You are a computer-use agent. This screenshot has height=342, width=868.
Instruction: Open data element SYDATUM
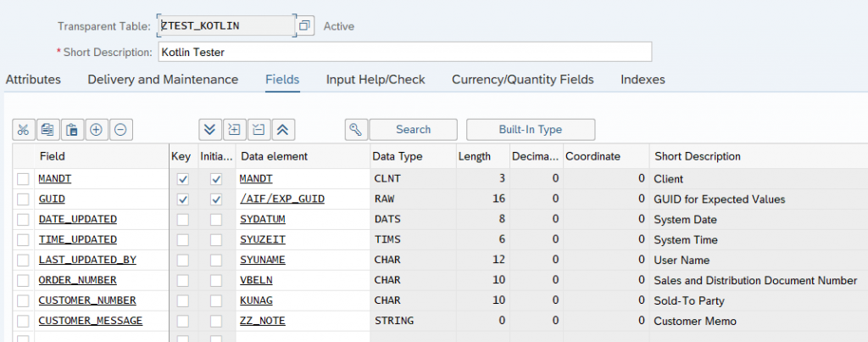click(x=263, y=220)
